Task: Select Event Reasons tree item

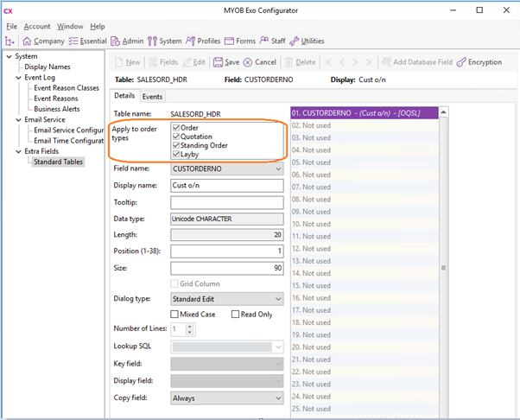Action: [x=55, y=99]
